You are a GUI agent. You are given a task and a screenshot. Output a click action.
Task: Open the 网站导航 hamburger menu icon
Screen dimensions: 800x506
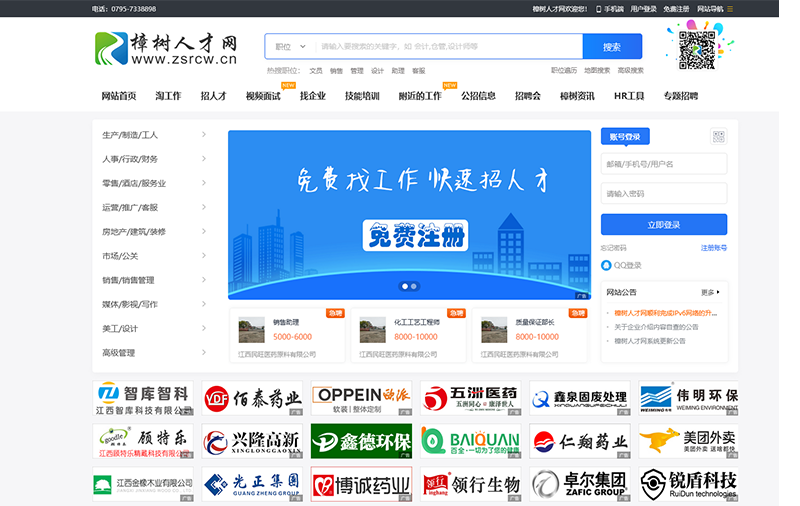click(x=730, y=9)
